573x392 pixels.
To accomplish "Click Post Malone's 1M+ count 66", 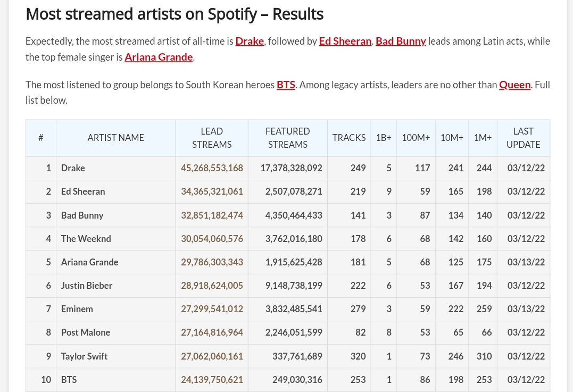I will [487, 332].
